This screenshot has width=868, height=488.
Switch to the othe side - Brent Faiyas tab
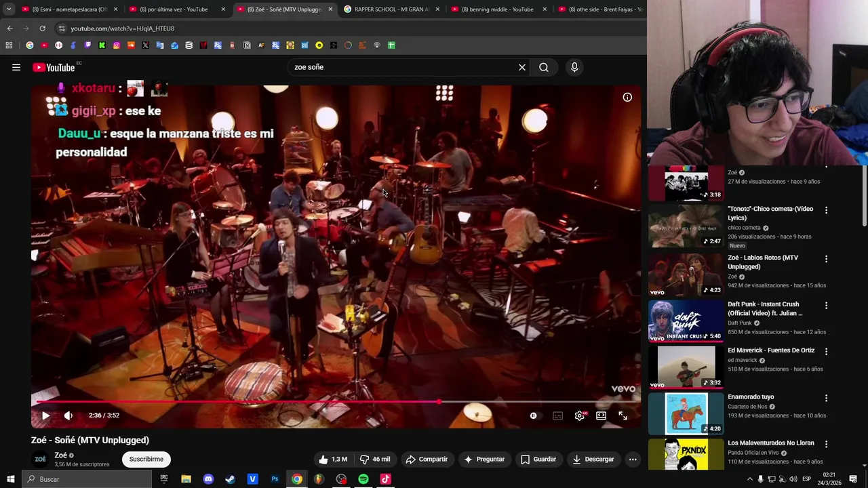pyautogui.click(x=600, y=9)
